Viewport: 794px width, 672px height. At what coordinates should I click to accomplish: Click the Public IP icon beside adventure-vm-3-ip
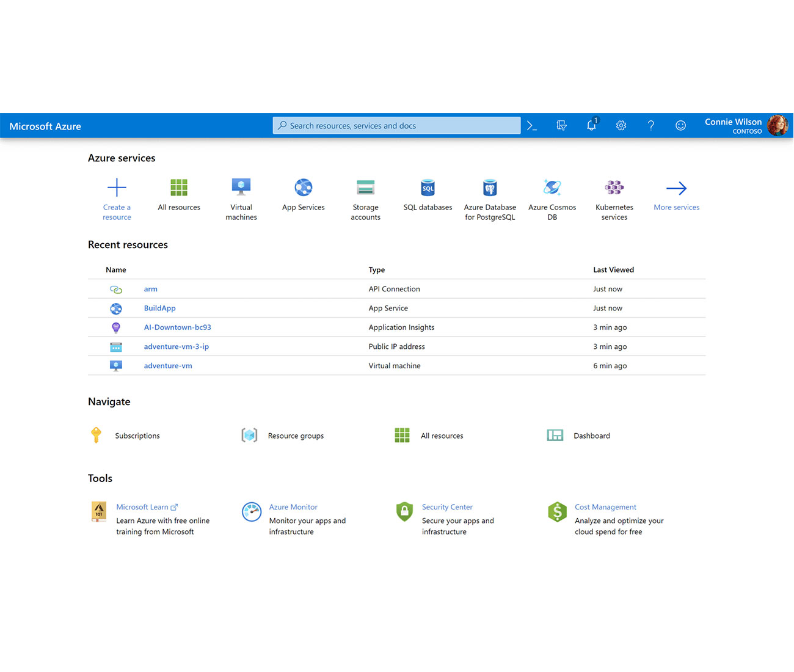116,347
